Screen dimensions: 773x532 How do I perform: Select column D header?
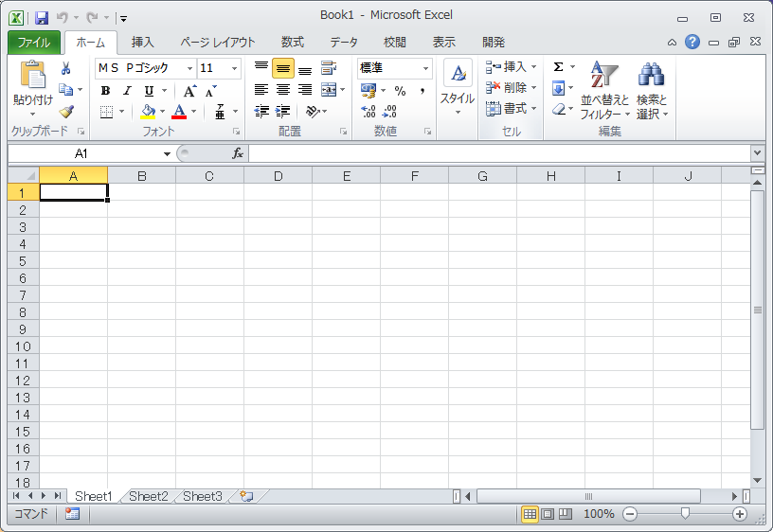tap(279, 176)
